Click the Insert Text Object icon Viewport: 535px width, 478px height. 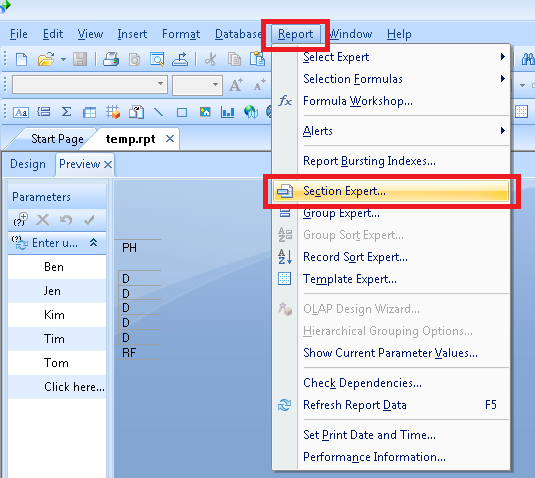click(20, 112)
